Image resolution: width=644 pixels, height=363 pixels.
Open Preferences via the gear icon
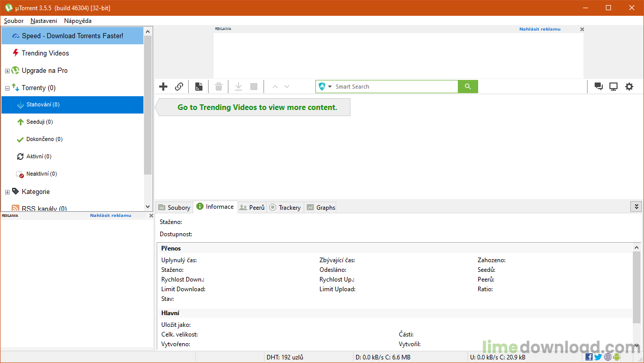point(629,87)
